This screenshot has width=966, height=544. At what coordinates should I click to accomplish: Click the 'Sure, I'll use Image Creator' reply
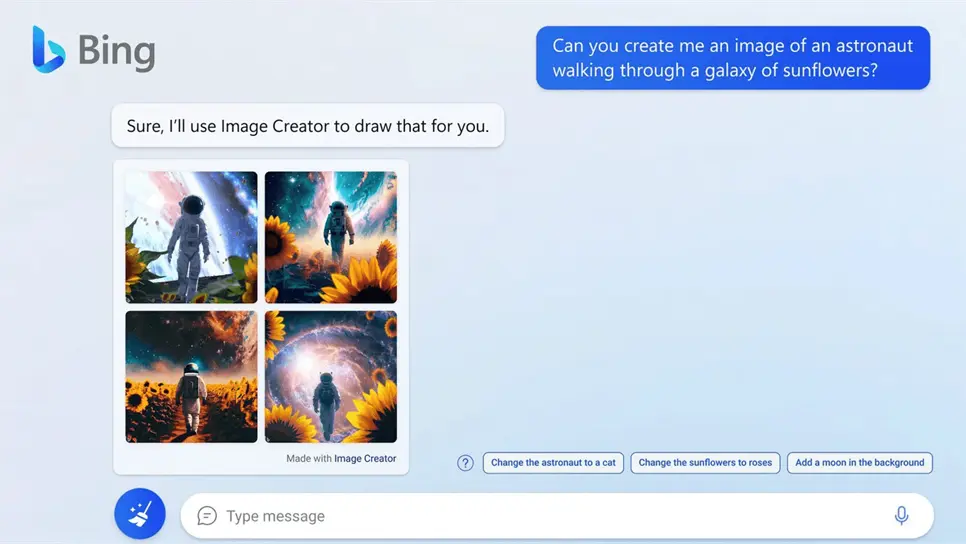(x=307, y=127)
